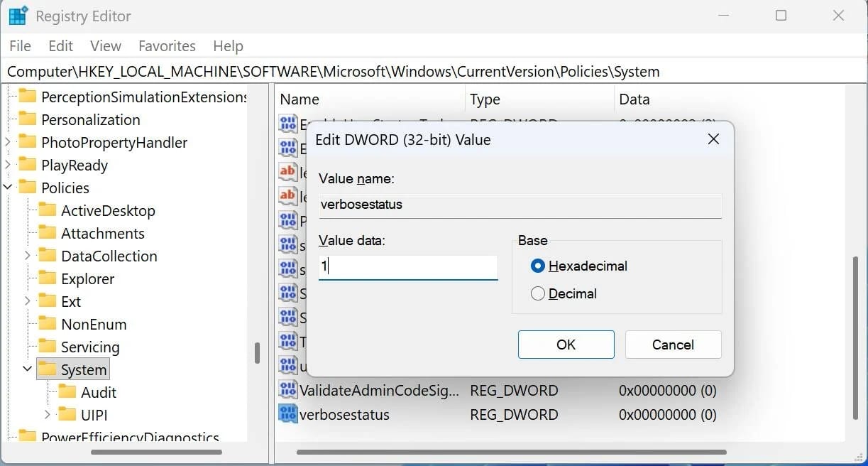Viewport: 868px width, 466px height.
Task: Expand the PhotoPropertyHandler key
Action: [8, 142]
